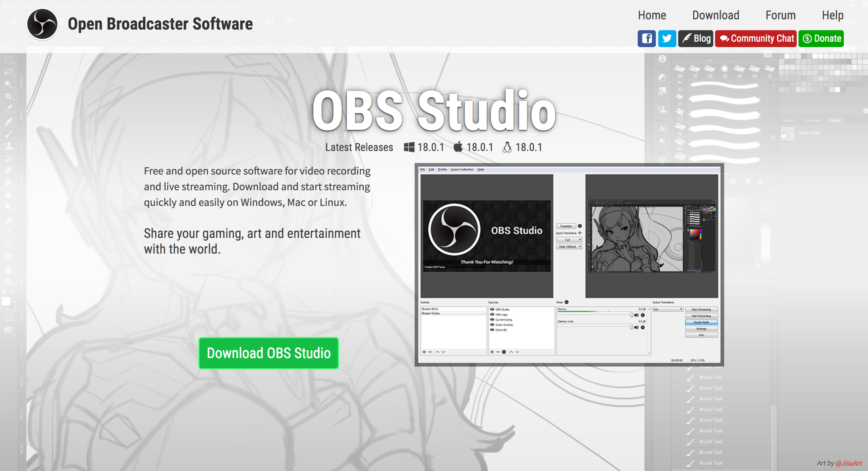The width and height of the screenshot is (868, 471).
Task: Open the Help page
Action: coord(833,15)
